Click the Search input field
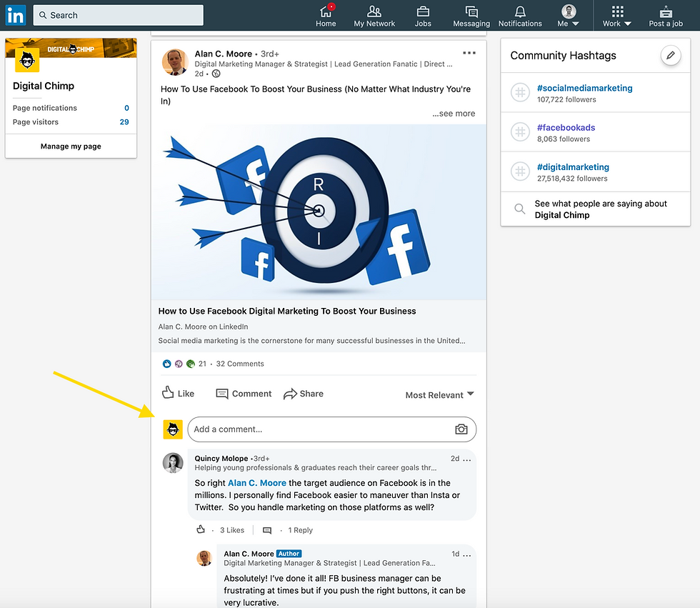The height and width of the screenshot is (608, 700). point(119,15)
